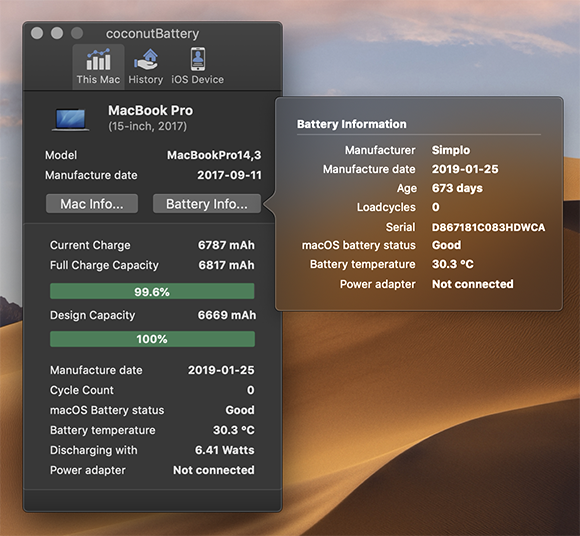Click the Design Capacity value 6669 mAh
The image size is (580, 536).
[227, 315]
